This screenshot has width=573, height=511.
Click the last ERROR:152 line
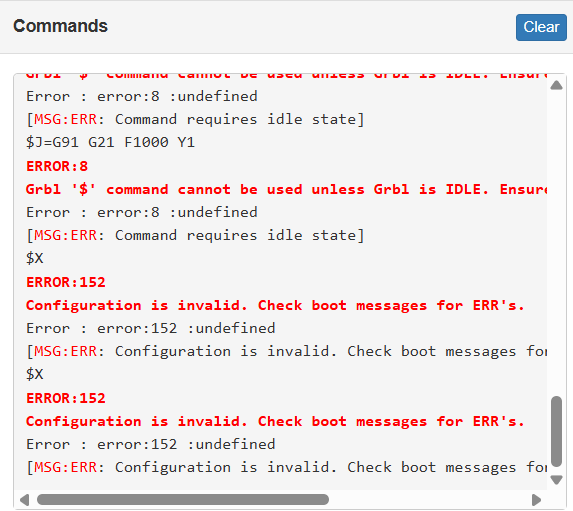point(66,398)
